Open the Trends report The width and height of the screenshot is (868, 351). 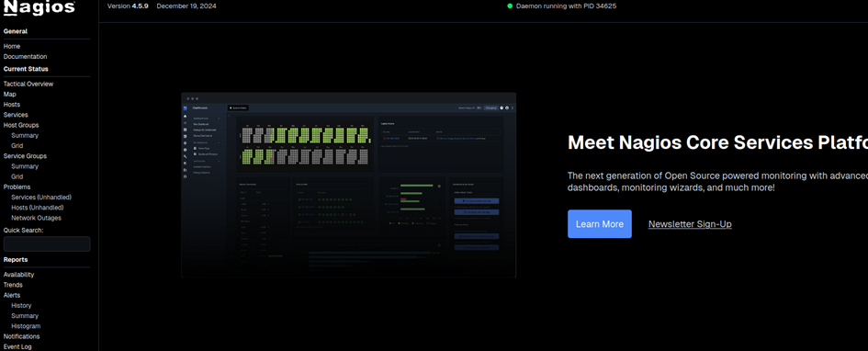tap(13, 285)
